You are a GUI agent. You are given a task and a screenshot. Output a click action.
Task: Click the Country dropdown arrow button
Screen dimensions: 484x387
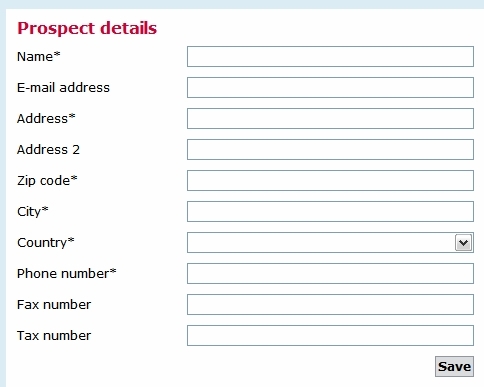pyautogui.click(x=463, y=243)
